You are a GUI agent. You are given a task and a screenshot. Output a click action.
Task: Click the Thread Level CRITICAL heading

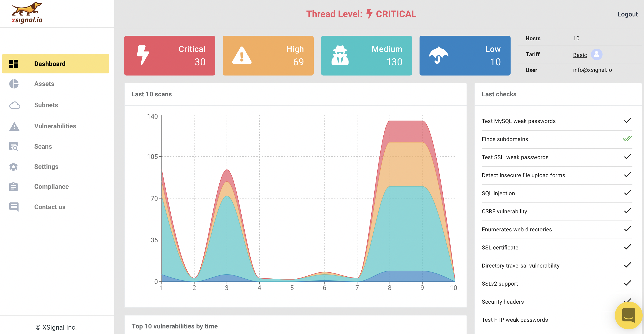coord(361,14)
